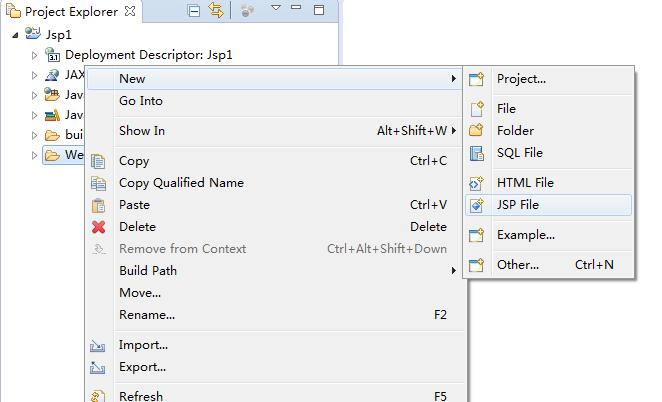The width and height of the screenshot is (662, 402).
Task: Collapse the Jsp1 project node
Action: pyautogui.click(x=15, y=34)
